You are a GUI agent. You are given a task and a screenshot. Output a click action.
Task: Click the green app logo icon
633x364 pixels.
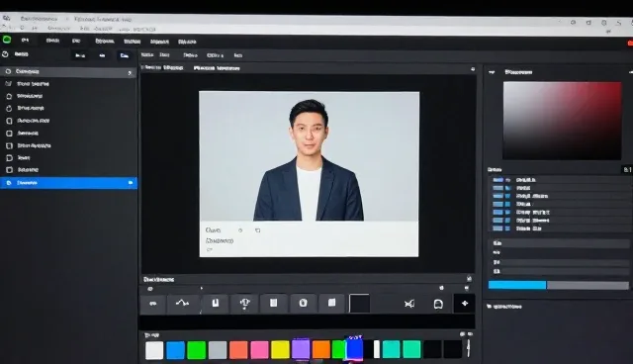pos(7,40)
